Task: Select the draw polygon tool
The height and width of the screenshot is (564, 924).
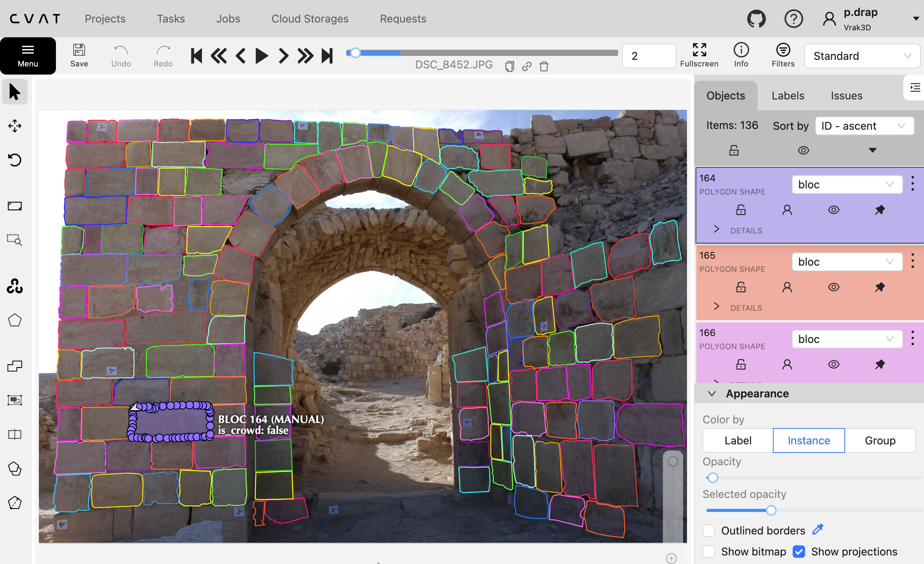Action: tap(14, 320)
